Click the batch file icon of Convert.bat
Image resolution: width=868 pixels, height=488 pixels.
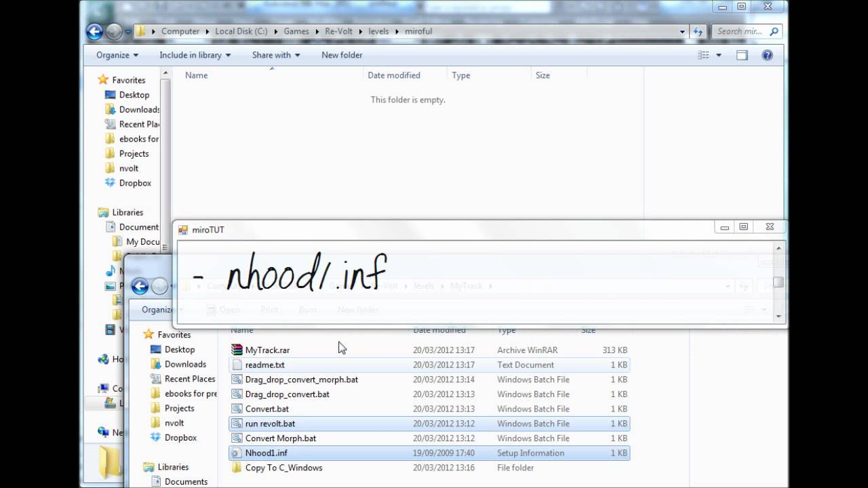[x=237, y=409]
